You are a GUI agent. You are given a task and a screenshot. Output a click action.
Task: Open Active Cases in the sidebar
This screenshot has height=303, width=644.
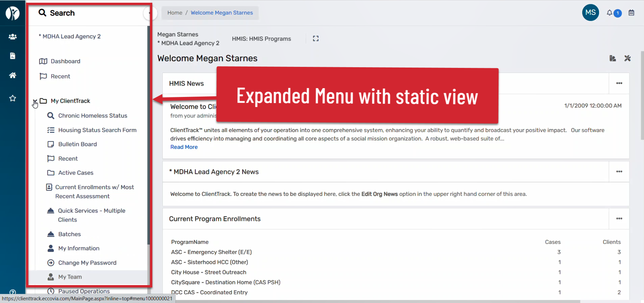pos(76,173)
